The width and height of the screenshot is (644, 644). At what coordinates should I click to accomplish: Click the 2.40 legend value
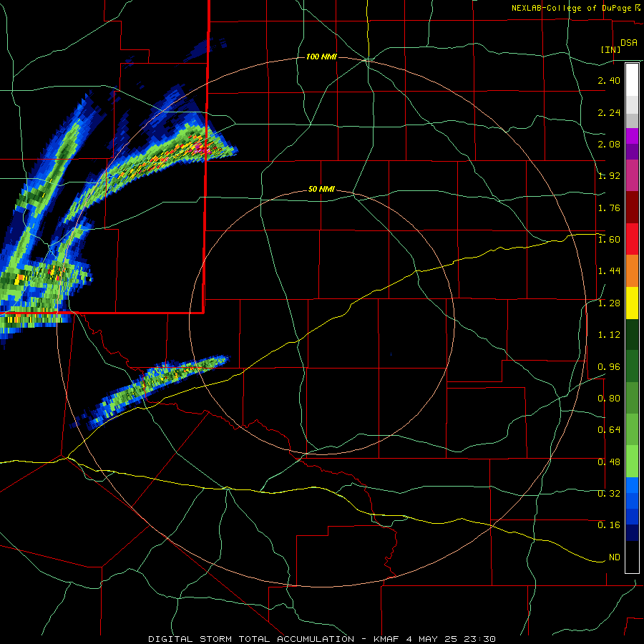coord(609,80)
